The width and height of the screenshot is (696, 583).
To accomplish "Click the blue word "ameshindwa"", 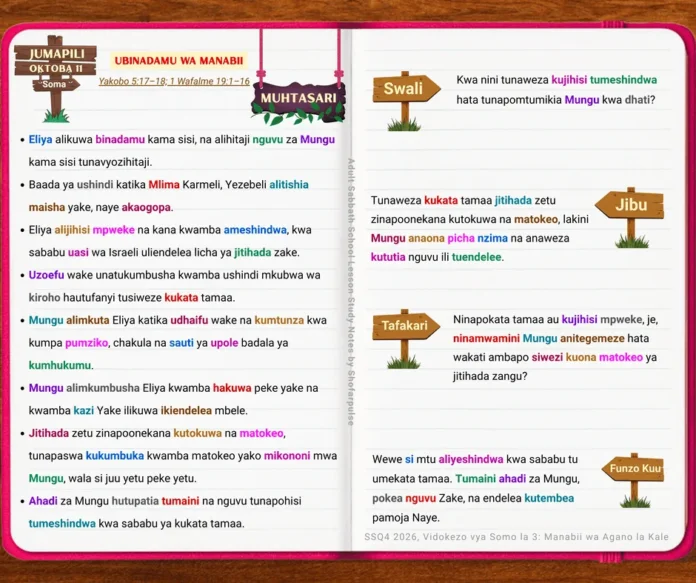I will click(x=255, y=230).
